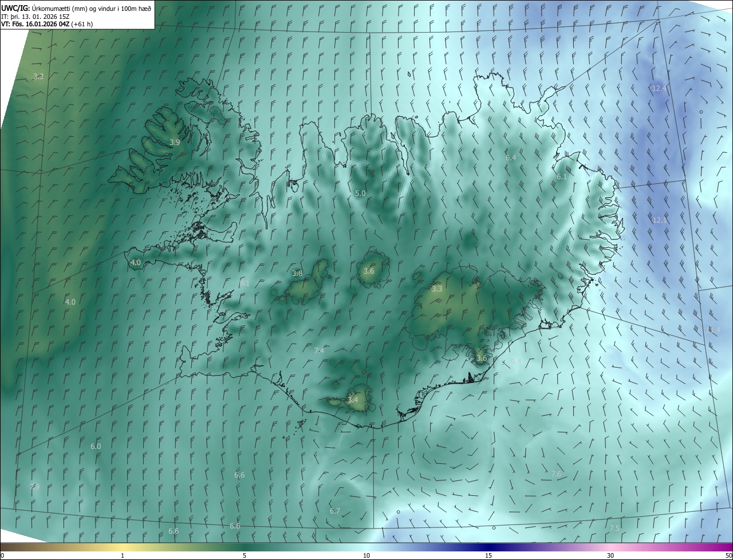Select the 6.1 map value
733x560 pixels.
click(561, 177)
